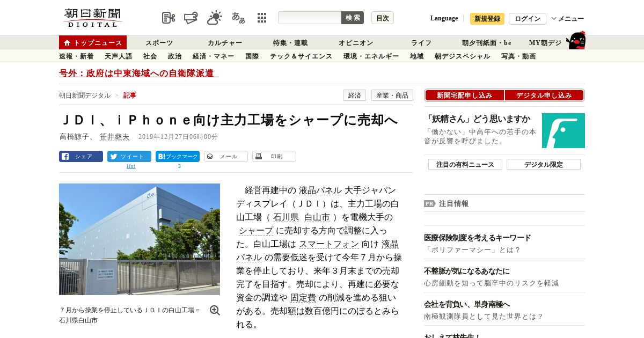Open 特集・連載 navigation tab
644x338 pixels.
[290, 43]
